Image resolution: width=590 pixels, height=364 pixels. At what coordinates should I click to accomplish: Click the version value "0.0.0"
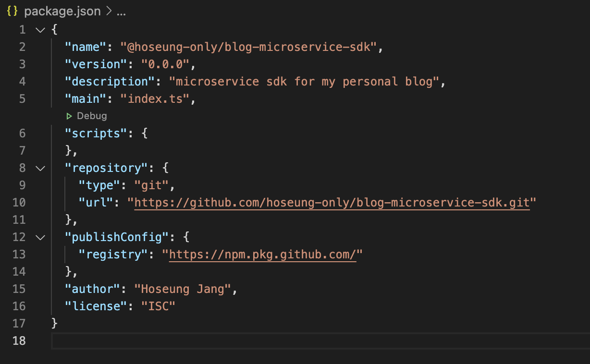[165, 64]
